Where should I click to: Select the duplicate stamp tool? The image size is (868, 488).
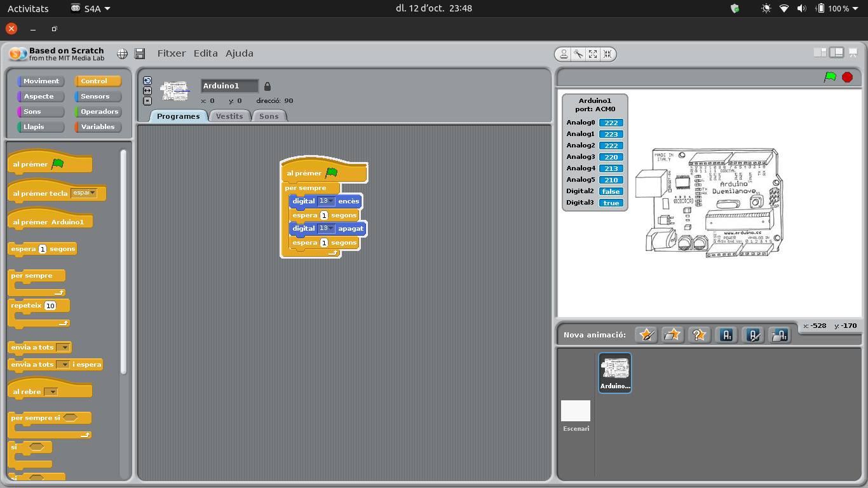pyautogui.click(x=564, y=54)
